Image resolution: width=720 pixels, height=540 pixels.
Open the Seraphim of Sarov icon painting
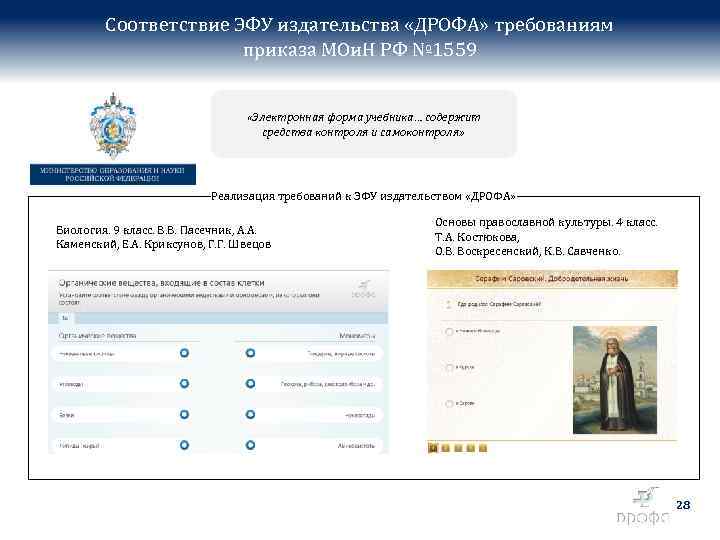(615, 380)
